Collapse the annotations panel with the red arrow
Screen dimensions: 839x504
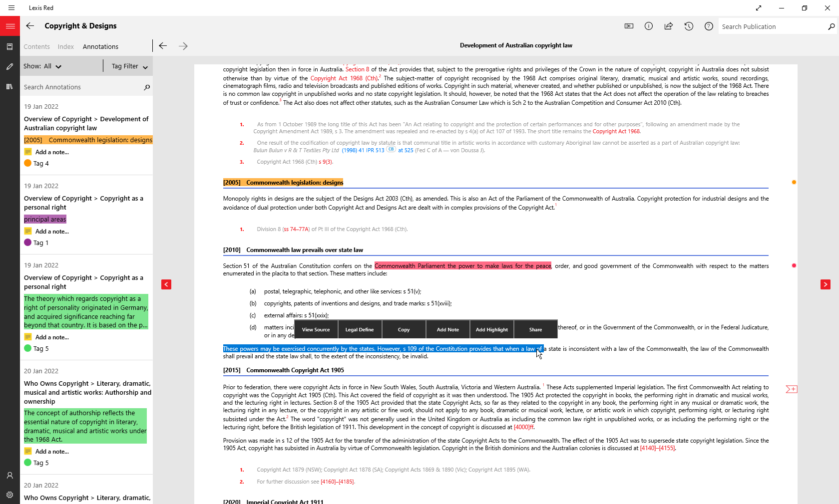[166, 284]
